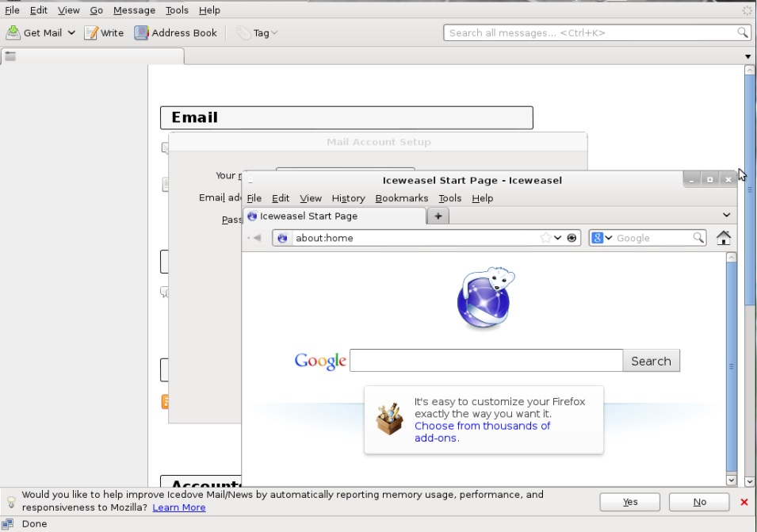
Task: Open the Learn More link
Action: click(179, 507)
